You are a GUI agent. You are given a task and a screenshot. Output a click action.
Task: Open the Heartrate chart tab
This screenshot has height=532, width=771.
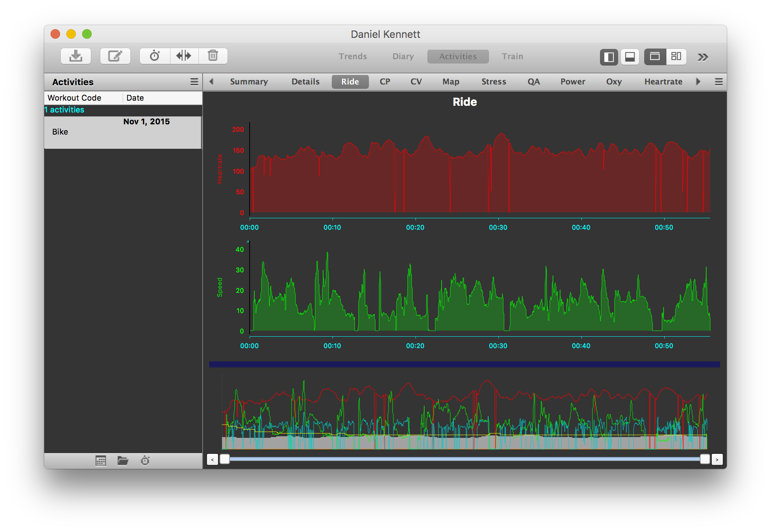[663, 82]
